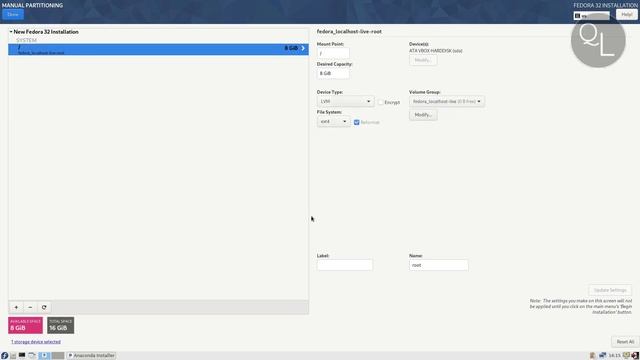The image size is (640, 360).
Task: Toggle the Reformat checkbox
Action: (x=356, y=122)
